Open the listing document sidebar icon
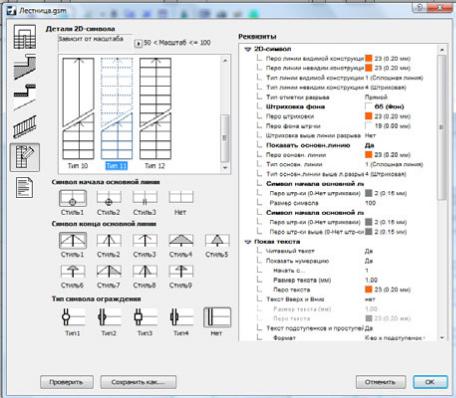 click(25, 188)
